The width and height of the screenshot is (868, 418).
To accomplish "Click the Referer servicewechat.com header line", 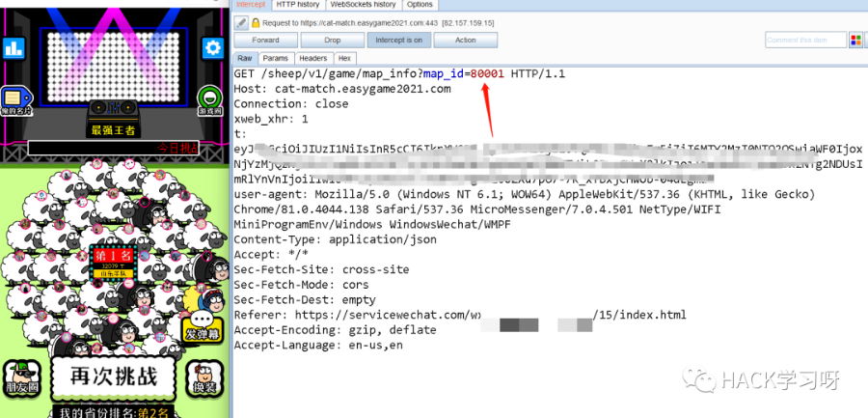I will tap(460, 315).
